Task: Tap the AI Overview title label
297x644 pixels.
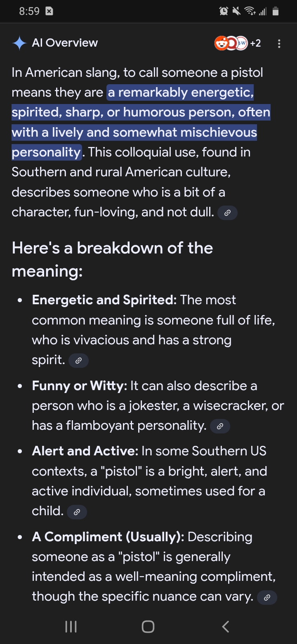Action: coord(65,43)
